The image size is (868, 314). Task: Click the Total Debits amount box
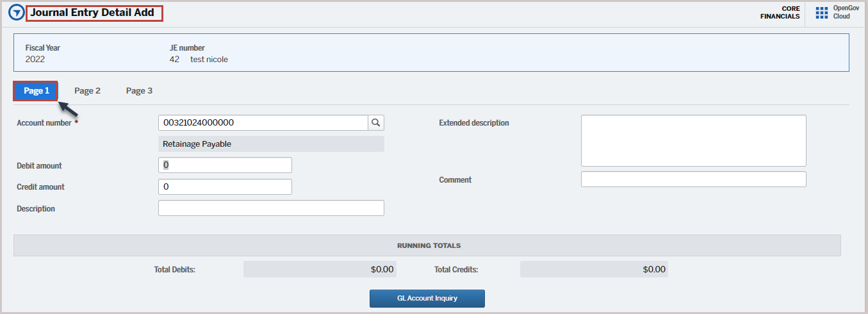point(320,269)
